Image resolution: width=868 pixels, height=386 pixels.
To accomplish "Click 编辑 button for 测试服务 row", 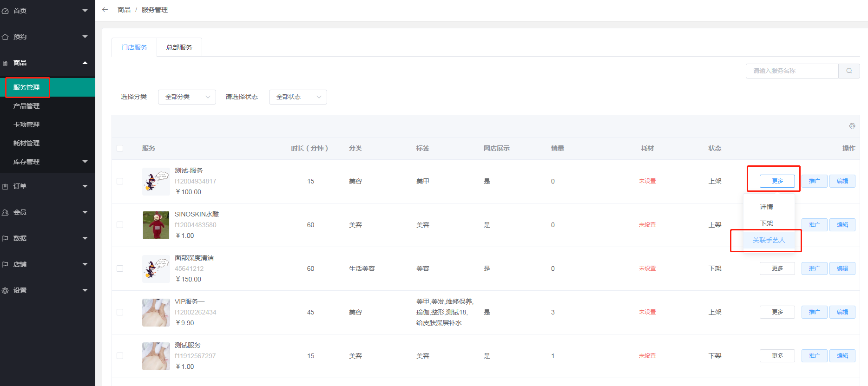I will [842, 356].
